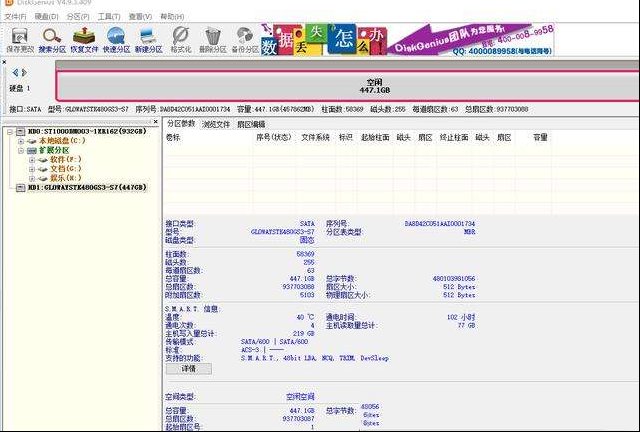
Task: Expand the 软件(F:) tree node
Action: (x=32, y=160)
